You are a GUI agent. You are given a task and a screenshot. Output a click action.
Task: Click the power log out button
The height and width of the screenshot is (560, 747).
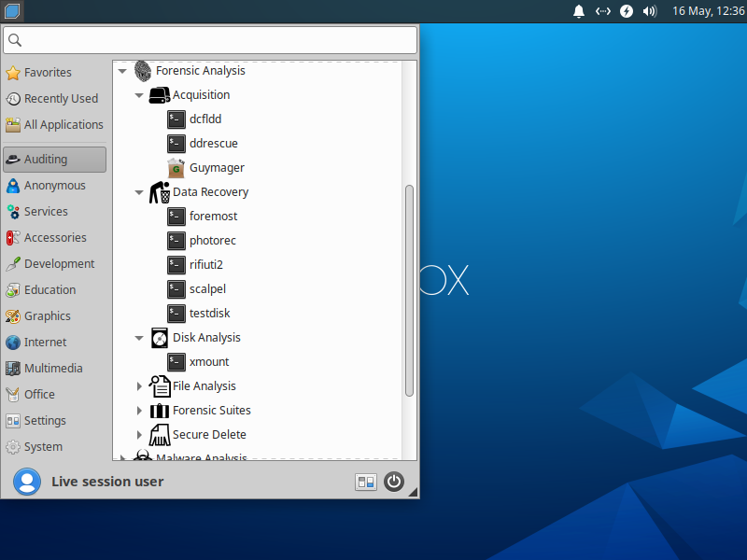click(x=394, y=482)
